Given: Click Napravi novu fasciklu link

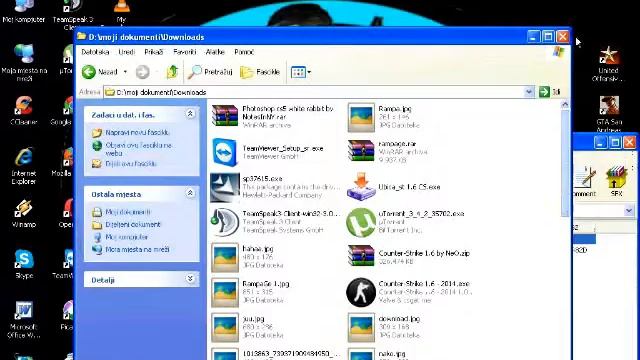Looking at the screenshot, I should (x=137, y=132).
